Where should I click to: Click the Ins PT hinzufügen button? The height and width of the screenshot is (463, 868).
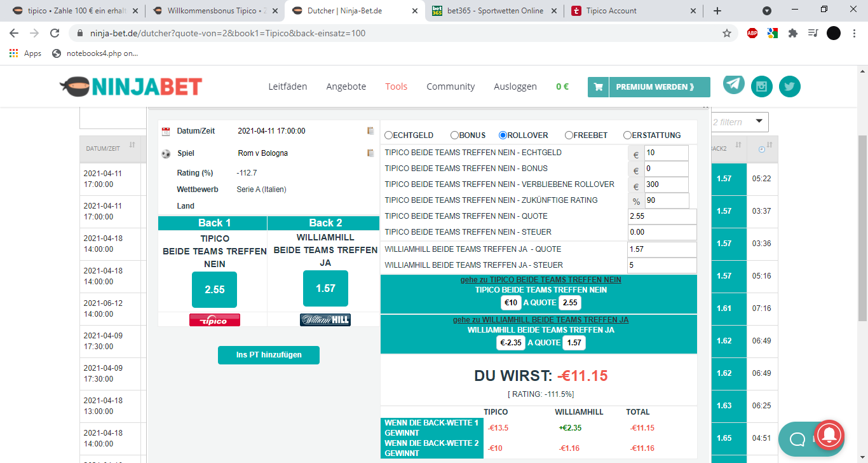(269, 355)
